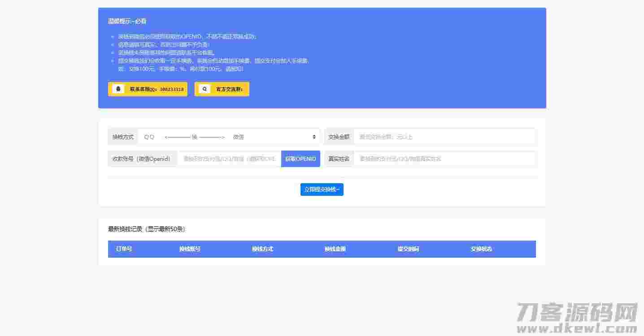Click the 收款账号（微信Openid）field label
Viewport: 644px width, 336px height.
click(x=142, y=159)
